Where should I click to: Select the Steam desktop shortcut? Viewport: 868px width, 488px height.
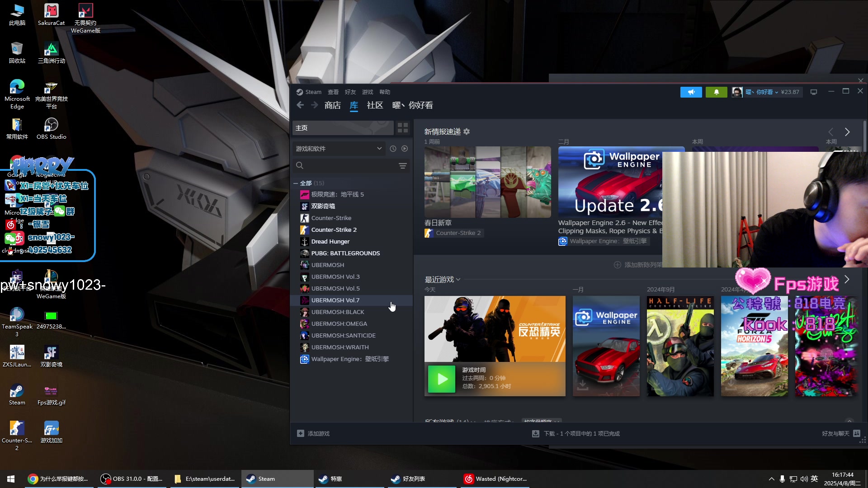(x=17, y=394)
